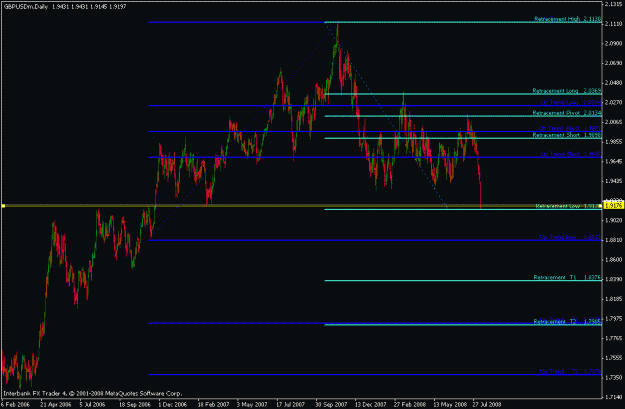This screenshot has width=625, height=409.
Task: Click the small yellow handle at the left end of the horizontal line
Action: [3, 206]
